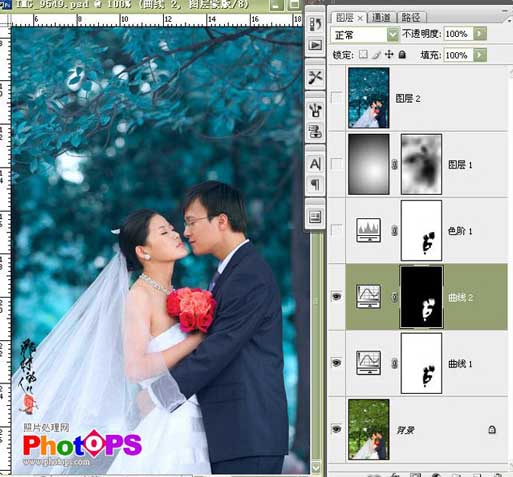513x477 pixels.
Task: Open the Brushes panel icon in dock
Action: (x=315, y=110)
